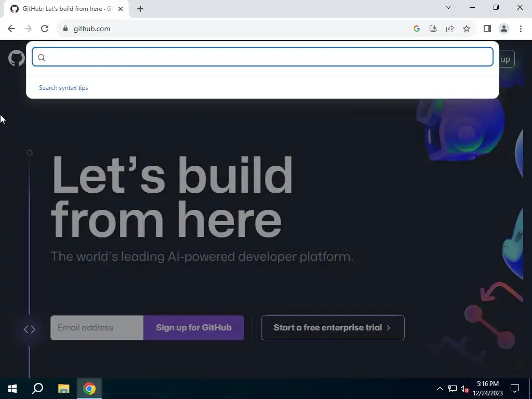The height and width of the screenshot is (399, 532).
Task: Open the tab search chevron
Action: coord(448,7)
